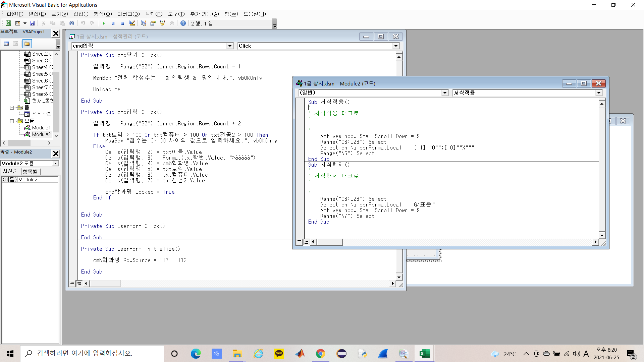Open Properties Window toolbar icon
Screen dimensions: 644x362
tap(153, 23)
